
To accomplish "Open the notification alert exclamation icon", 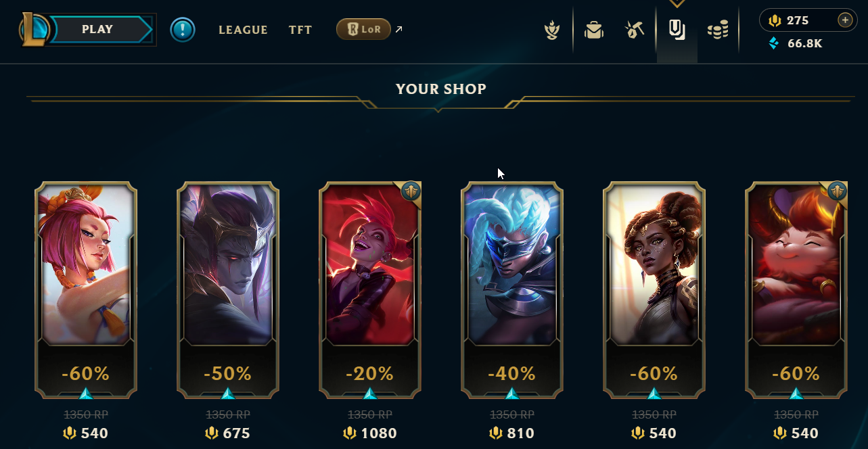I will 183,30.
